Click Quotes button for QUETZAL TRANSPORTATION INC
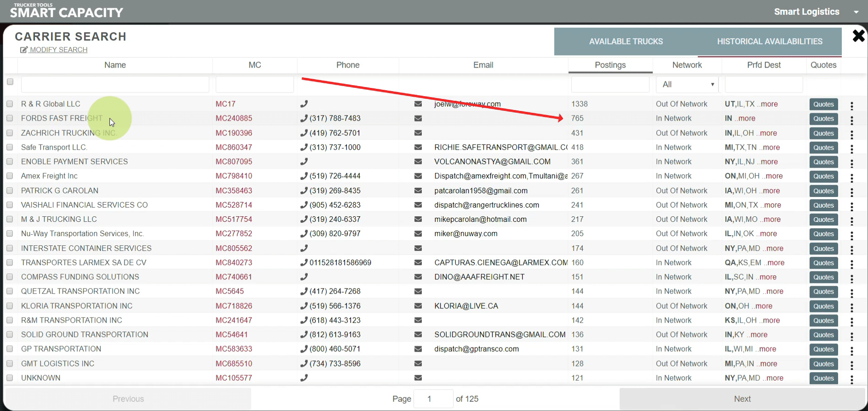The image size is (868, 411). click(x=823, y=291)
